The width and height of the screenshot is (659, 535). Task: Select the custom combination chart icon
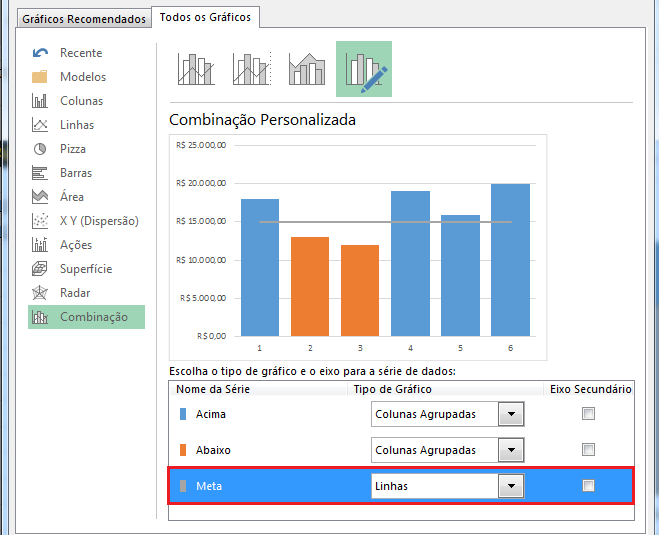pos(364,69)
